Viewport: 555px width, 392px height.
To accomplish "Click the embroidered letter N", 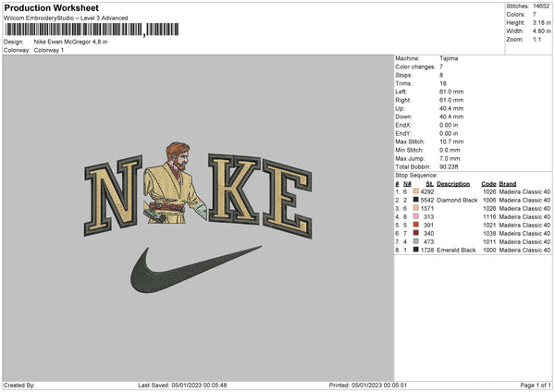I will pyautogui.click(x=113, y=195).
